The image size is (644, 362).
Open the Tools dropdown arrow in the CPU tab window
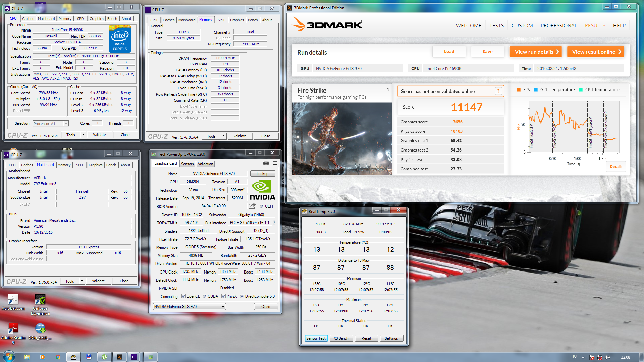pyautogui.click(x=83, y=135)
